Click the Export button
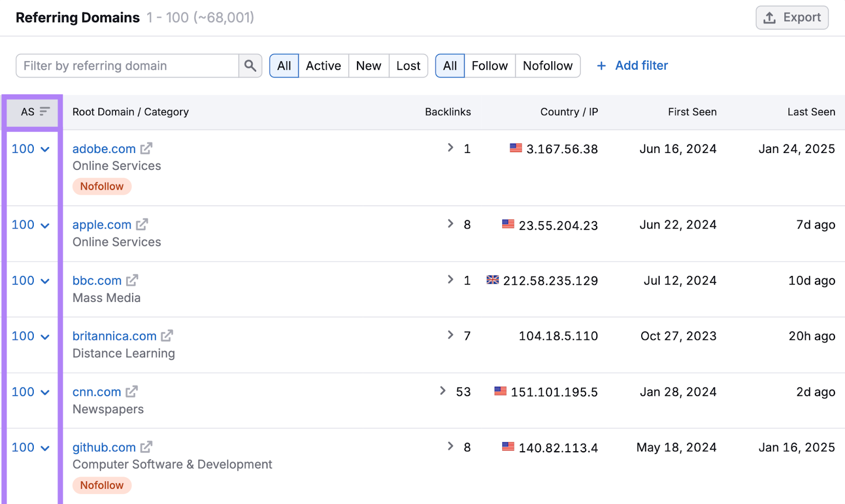The width and height of the screenshot is (845, 504). [792, 17]
